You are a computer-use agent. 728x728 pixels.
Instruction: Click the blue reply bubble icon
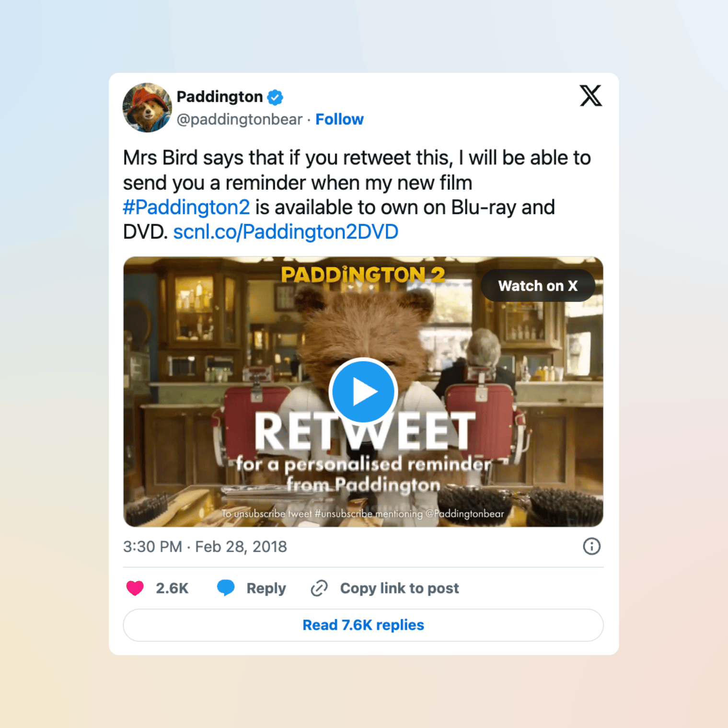point(226,588)
